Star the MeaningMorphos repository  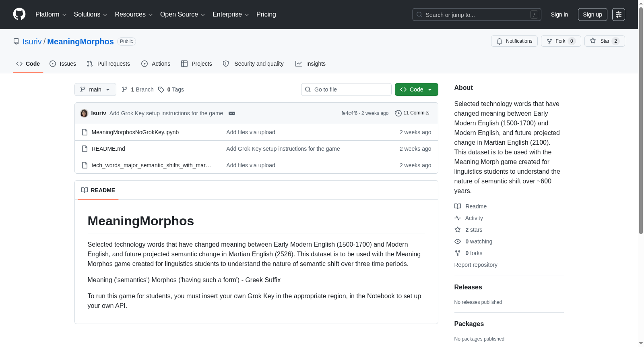[x=605, y=41]
